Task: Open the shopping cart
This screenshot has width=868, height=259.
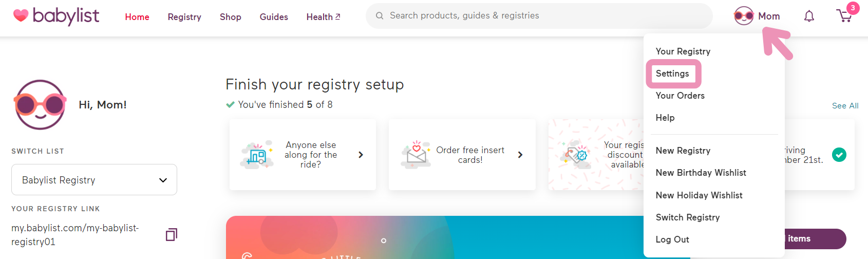Action: pos(845,15)
